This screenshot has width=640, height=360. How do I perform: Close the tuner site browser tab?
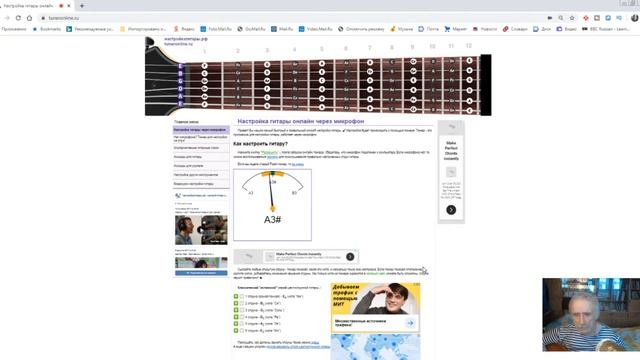pos(69,6)
